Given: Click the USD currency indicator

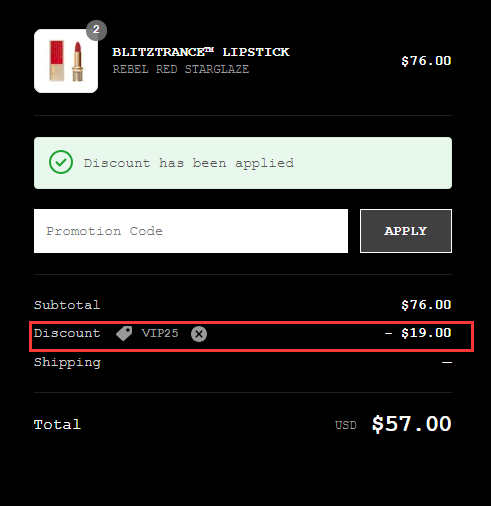Looking at the screenshot, I should pyautogui.click(x=346, y=425).
